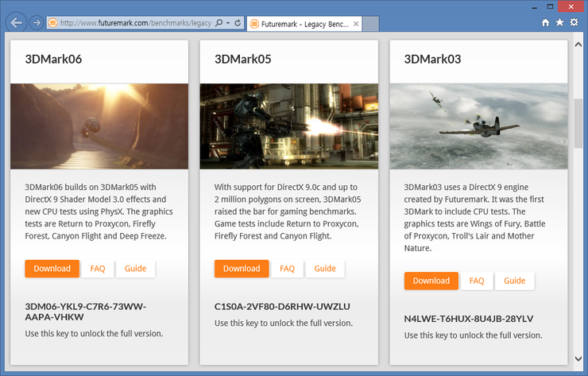Maximize the browser window
Image resolution: width=588 pixels, height=376 pixels.
coord(550,6)
